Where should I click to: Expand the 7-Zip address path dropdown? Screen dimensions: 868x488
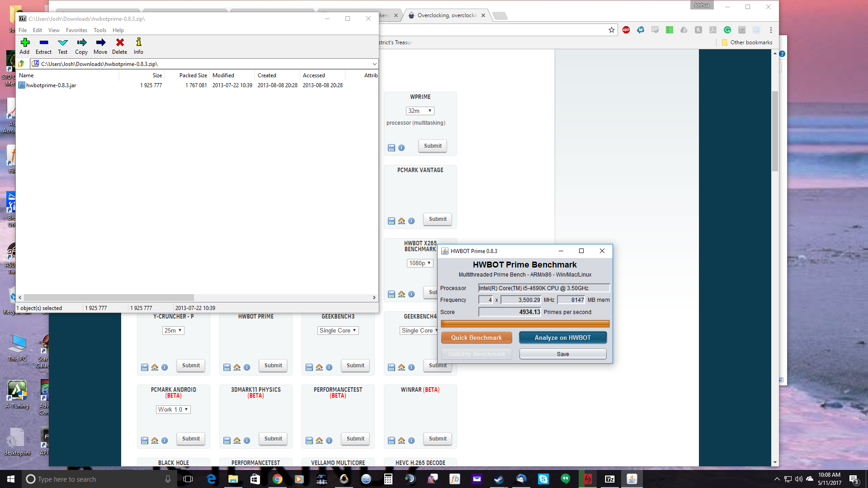tap(374, 64)
